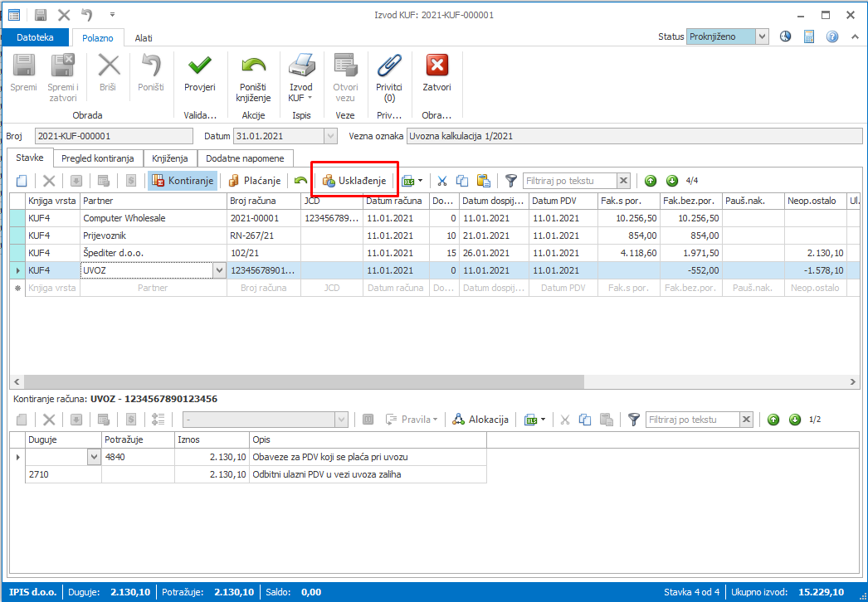Image resolution: width=868 pixels, height=602 pixels.
Task: Select the Prijevoznik partner row
Action: point(433,235)
